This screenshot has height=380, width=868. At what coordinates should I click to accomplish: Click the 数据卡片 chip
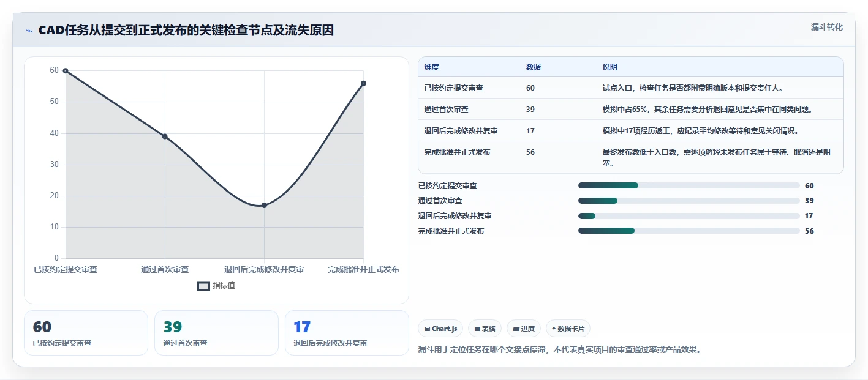[568, 329]
